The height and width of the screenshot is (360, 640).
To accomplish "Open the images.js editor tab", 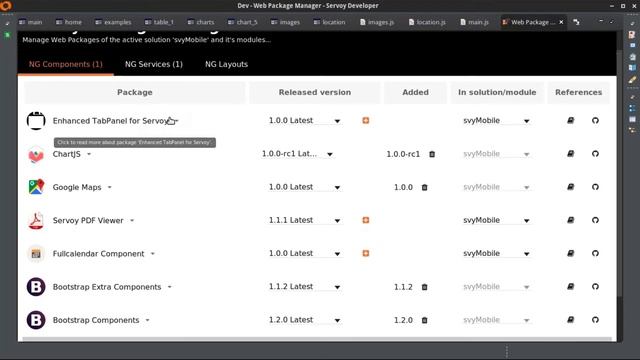I will [377, 22].
